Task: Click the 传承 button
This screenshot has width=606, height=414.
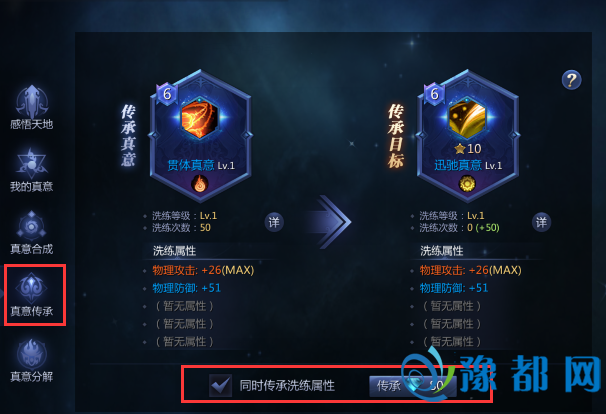Action: point(413,386)
